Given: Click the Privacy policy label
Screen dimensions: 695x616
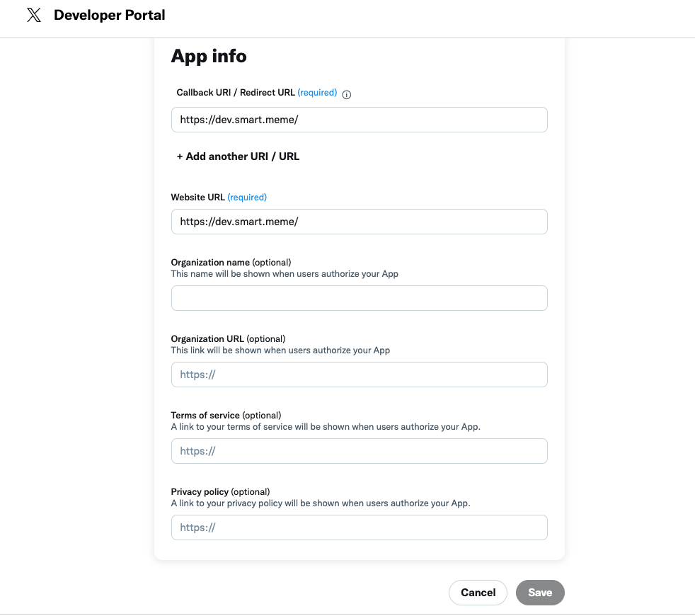Looking at the screenshot, I should (200, 492).
